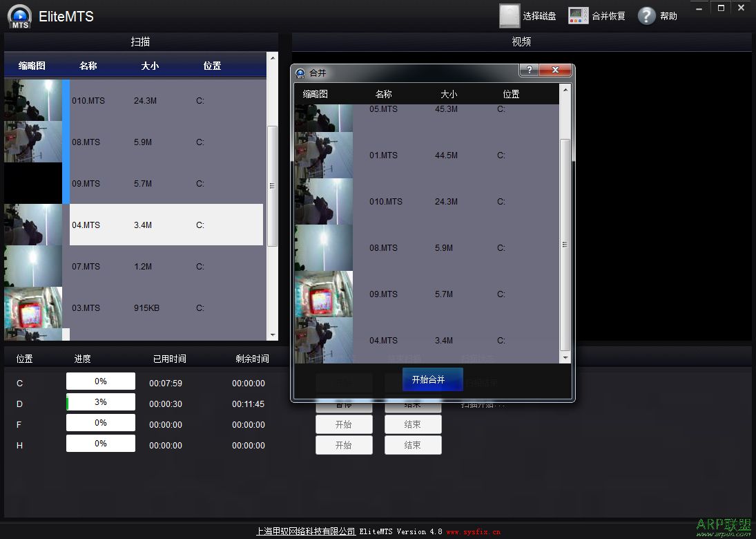Screen dimensions: 756x539
Task: Click 开始合并 to start merging
Action: point(432,379)
